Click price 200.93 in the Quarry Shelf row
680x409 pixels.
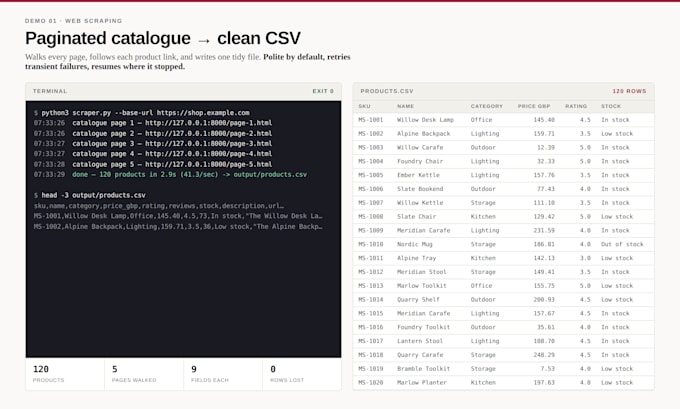coord(544,300)
